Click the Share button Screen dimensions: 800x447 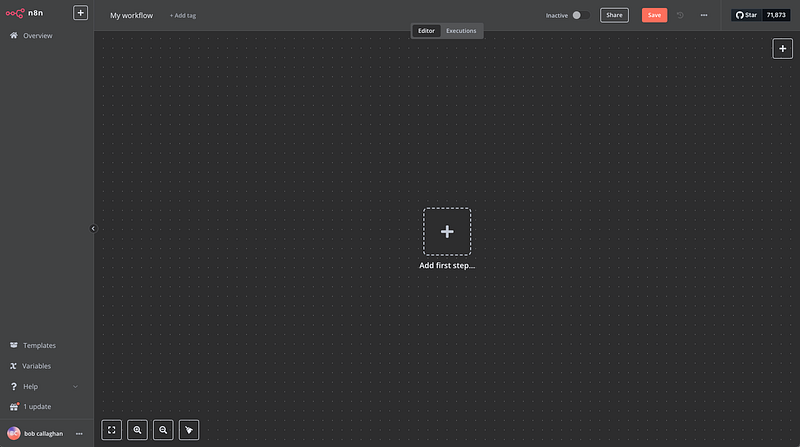click(614, 15)
